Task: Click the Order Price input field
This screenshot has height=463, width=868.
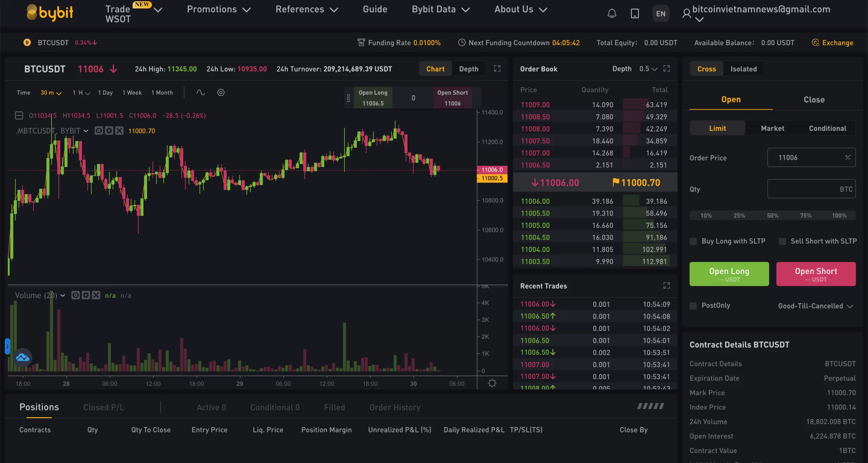Action: pyautogui.click(x=811, y=157)
